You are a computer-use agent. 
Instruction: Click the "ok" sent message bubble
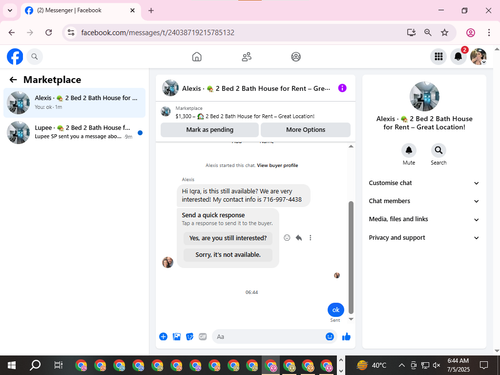(336, 310)
